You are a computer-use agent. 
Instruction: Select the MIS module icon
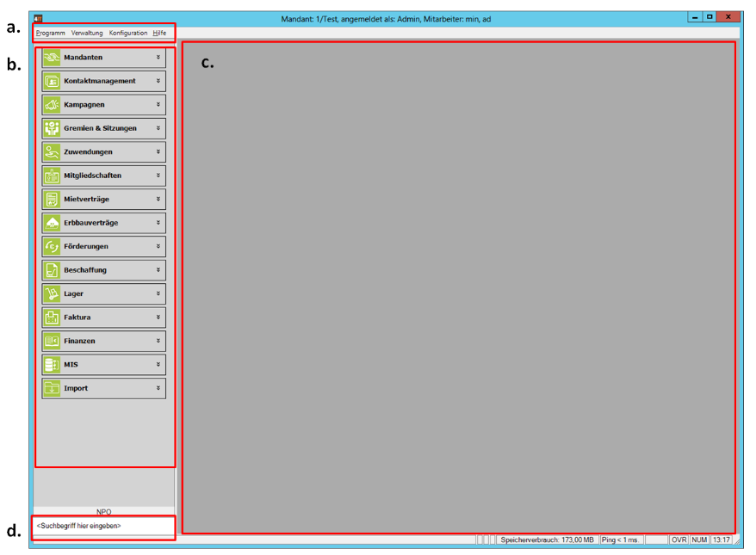click(53, 364)
